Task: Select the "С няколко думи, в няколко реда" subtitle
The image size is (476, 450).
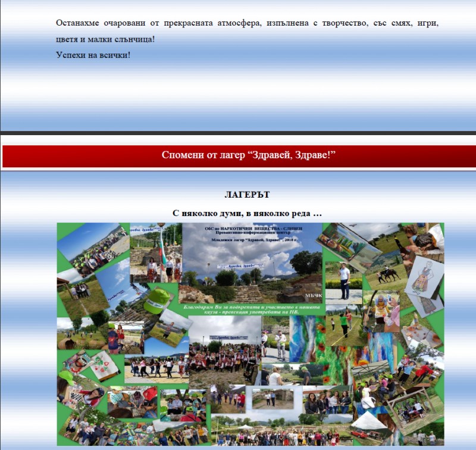Action: (x=247, y=212)
